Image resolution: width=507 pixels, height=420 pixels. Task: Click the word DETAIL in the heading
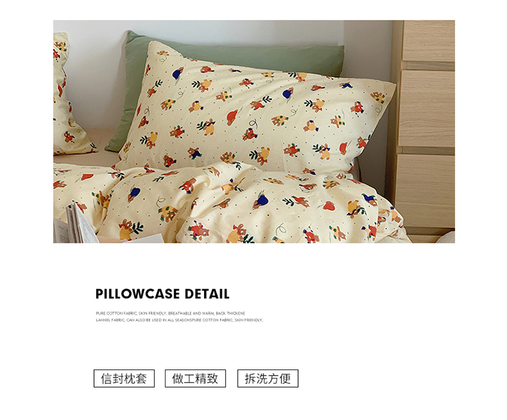point(207,294)
